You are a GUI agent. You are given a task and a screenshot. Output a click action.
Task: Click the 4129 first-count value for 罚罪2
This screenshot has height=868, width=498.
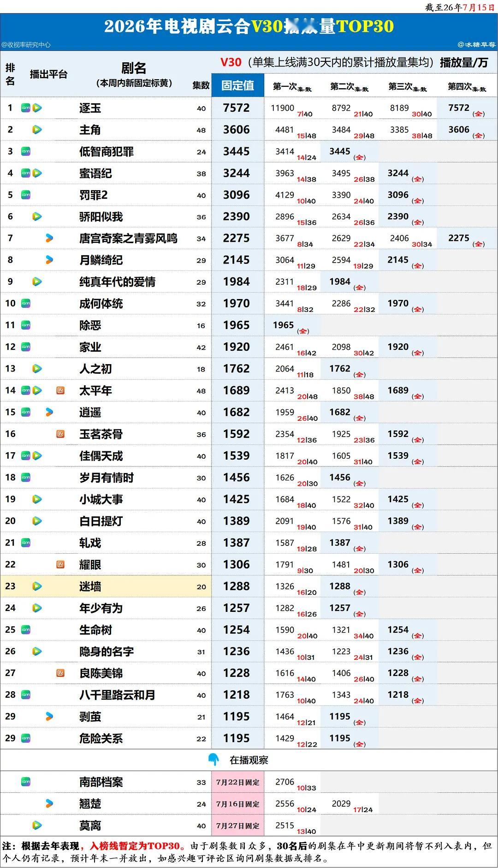pyautogui.click(x=285, y=195)
